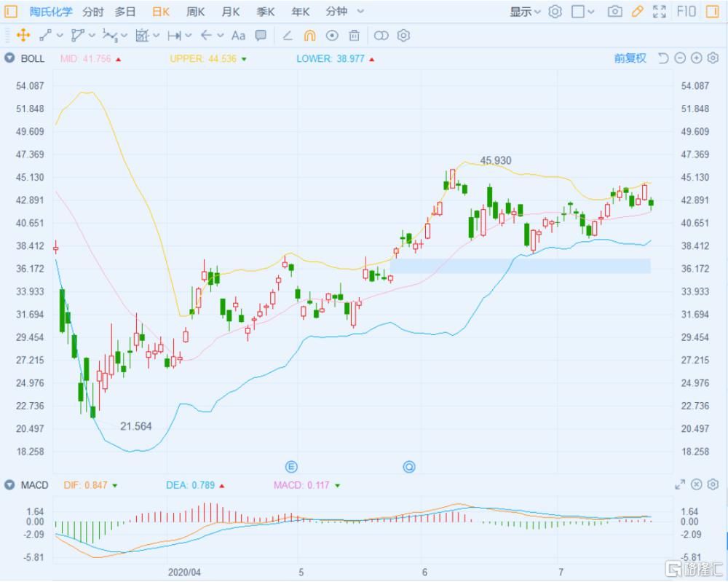Viewport: 728px width, 582px height.
Task: Collapse the MACD indicator panel
Action: tap(7, 484)
